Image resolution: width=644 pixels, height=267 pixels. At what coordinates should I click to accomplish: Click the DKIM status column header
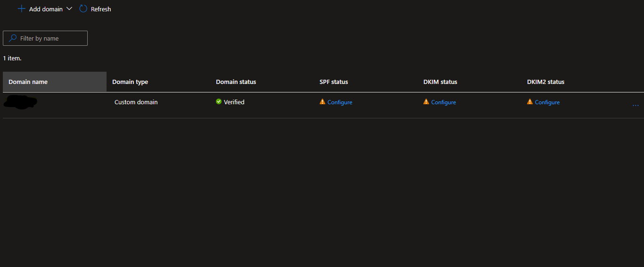click(440, 82)
